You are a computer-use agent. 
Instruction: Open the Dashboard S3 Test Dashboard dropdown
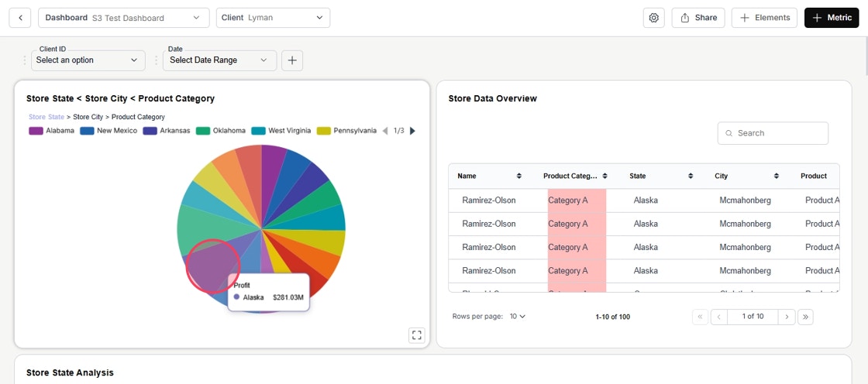coord(123,18)
